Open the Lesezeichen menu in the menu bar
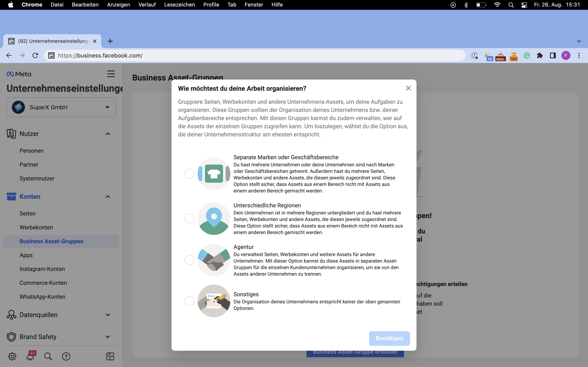The height and width of the screenshot is (367, 588). [x=179, y=5]
